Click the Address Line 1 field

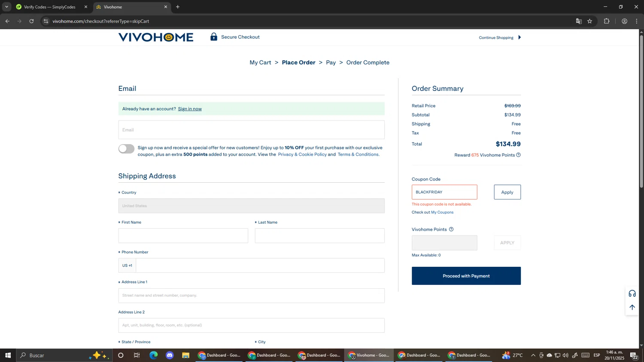251,296
